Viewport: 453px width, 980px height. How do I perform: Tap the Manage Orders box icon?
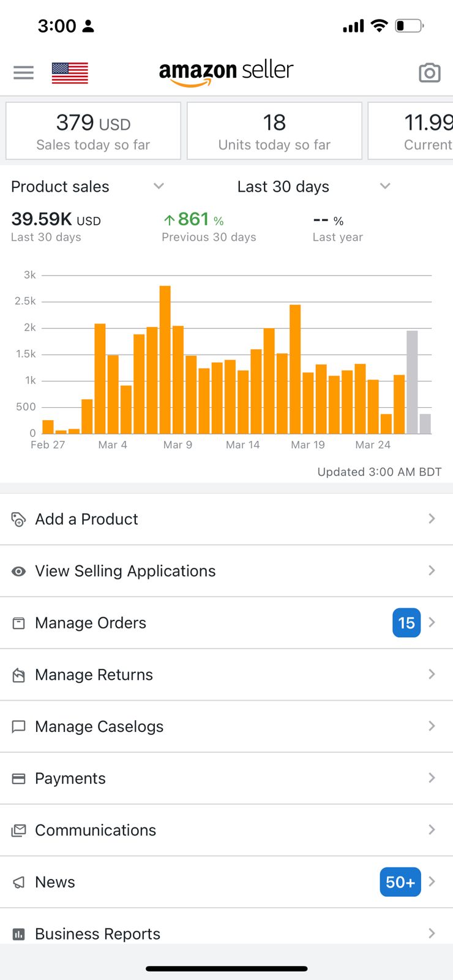(19, 624)
